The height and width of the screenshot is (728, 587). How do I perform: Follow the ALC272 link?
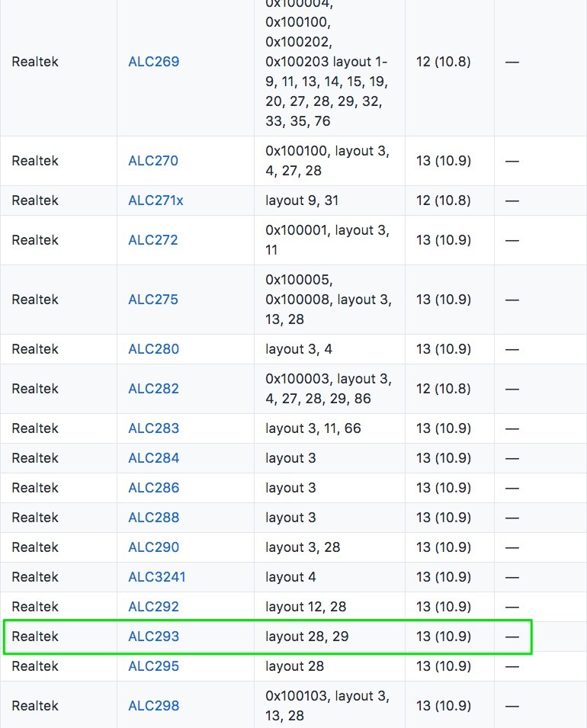(x=152, y=240)
